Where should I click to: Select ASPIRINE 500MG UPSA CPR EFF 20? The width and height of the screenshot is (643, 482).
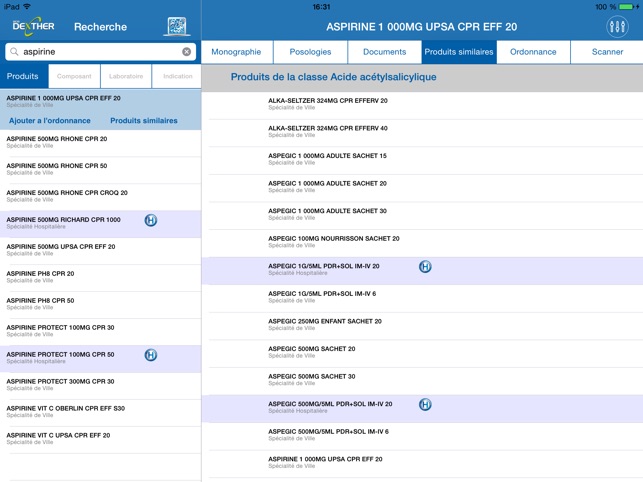point(100,251)
